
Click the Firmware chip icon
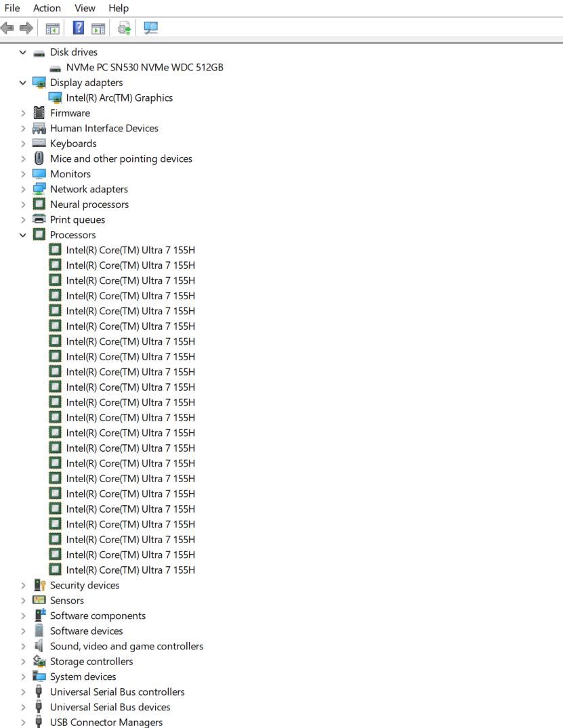pos(39,113)
